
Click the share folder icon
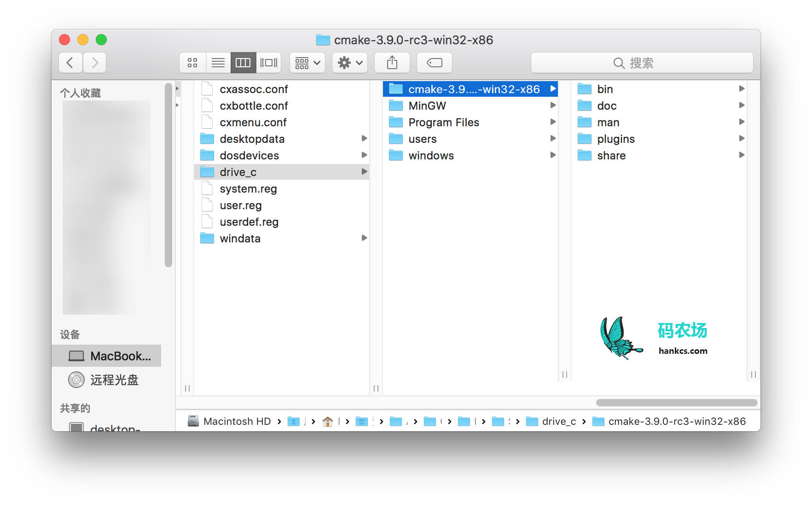585,155
